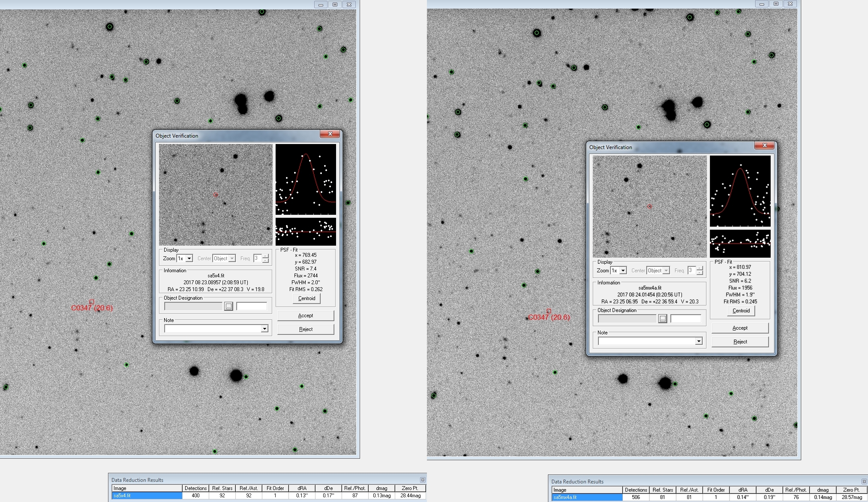Close the Object Verification dialog showing SNR 7.4
868x502 pixels.
(x=330, y=134)
